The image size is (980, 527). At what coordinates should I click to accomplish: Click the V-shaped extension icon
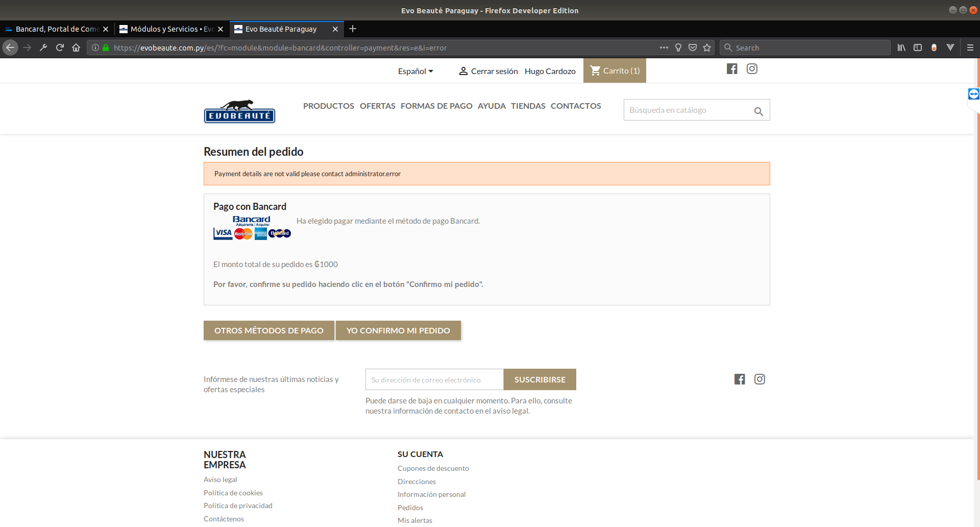pyautogui.click(x=950, y=47)
